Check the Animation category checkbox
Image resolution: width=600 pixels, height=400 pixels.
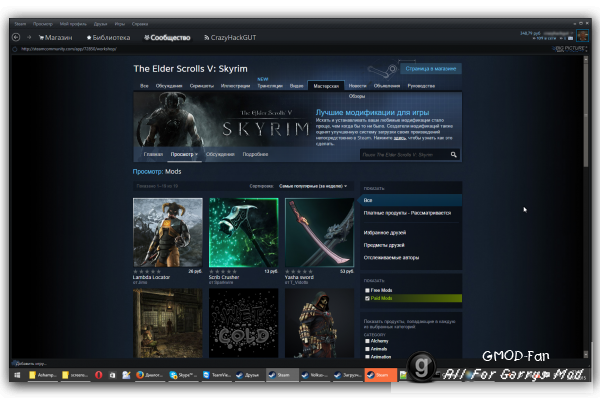click(x=367, y=357)
